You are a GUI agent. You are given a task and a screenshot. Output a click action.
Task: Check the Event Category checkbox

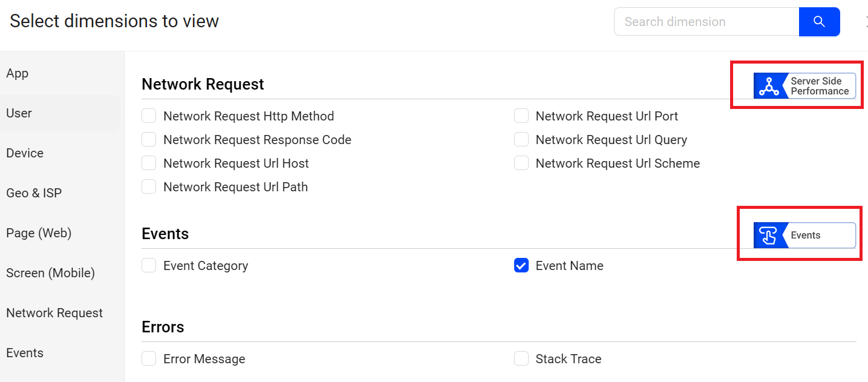point(149,266)
